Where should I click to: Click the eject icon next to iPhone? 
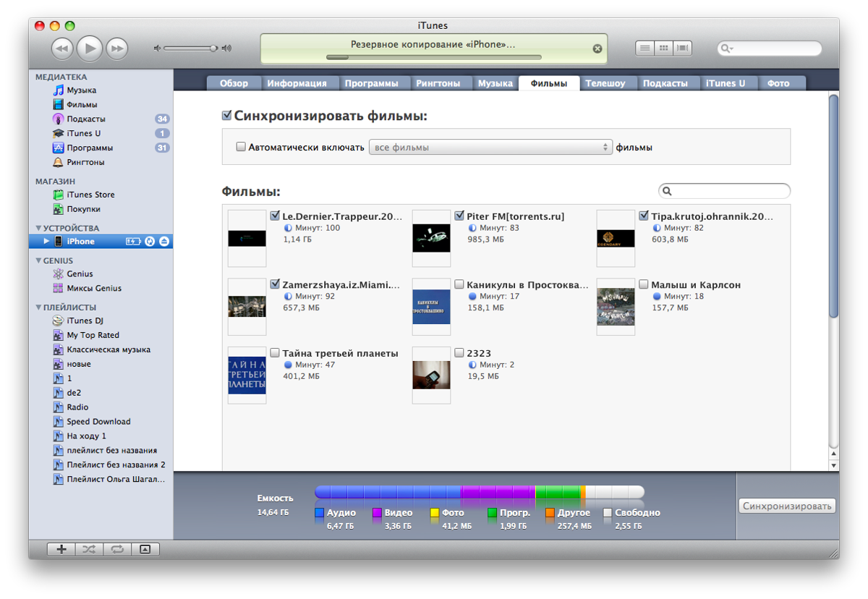click(x=164, y=242)
